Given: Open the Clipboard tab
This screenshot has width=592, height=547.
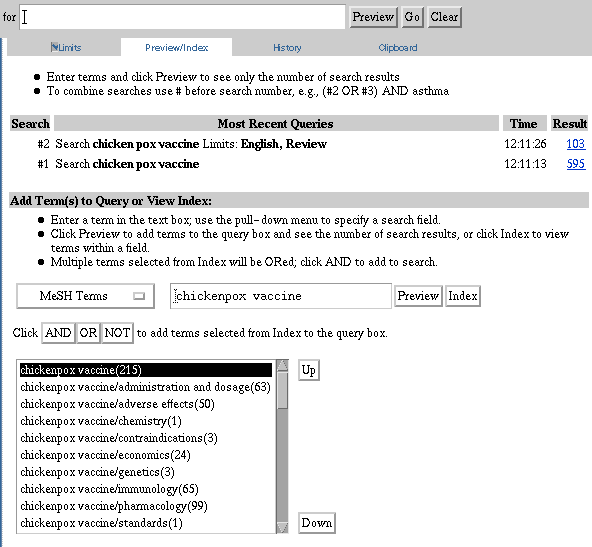Looking at the screenshot, I should [x=398, y=48].
